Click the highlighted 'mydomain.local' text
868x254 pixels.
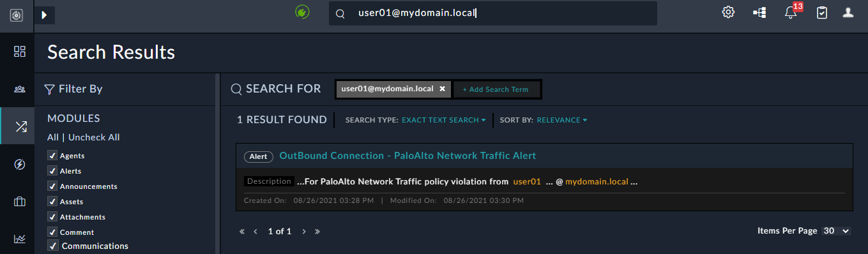coord(597,182)
